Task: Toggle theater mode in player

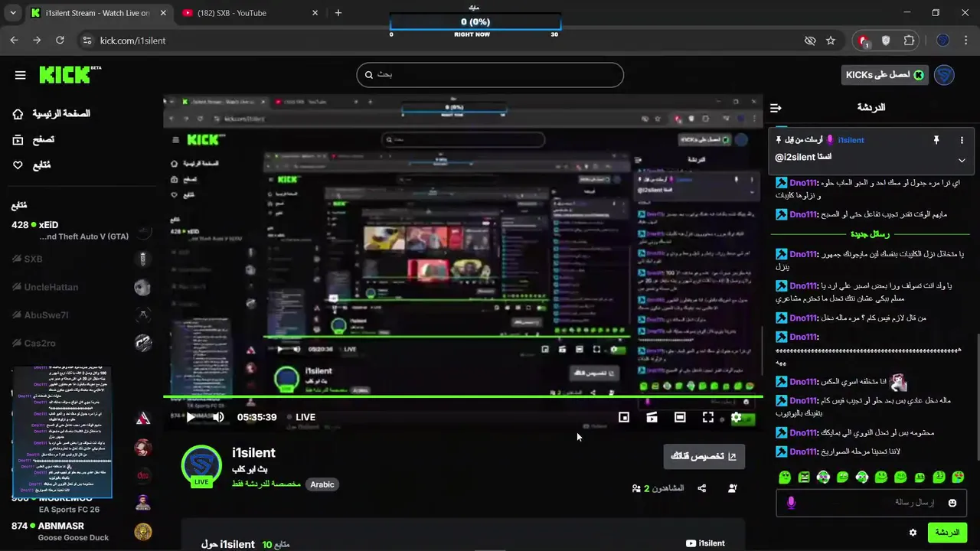Action: click(680, 417)
